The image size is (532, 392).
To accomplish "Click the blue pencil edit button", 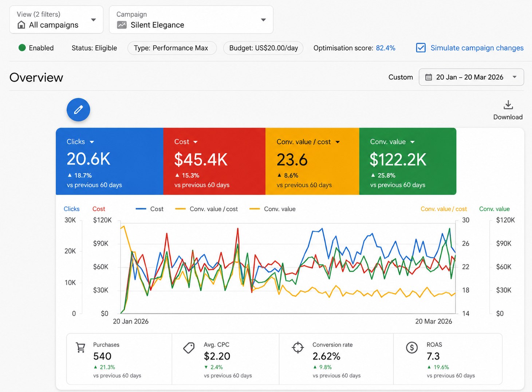I will click(78, 110).
